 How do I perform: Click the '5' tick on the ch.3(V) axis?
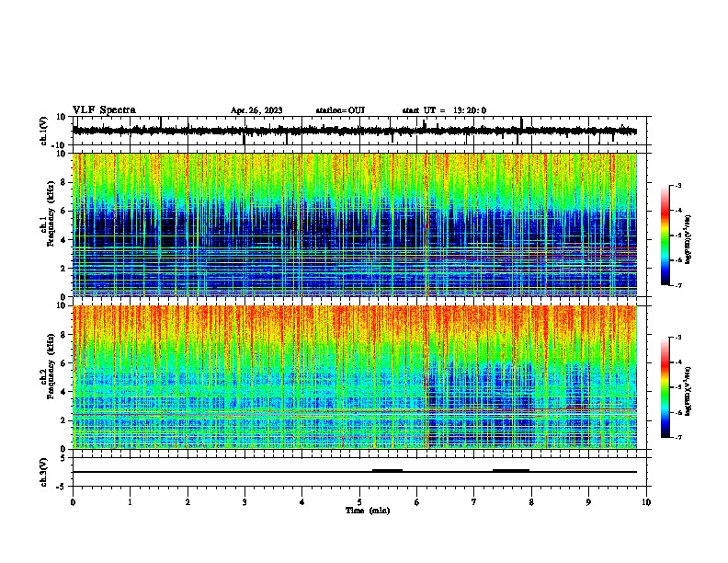(64, 458)
